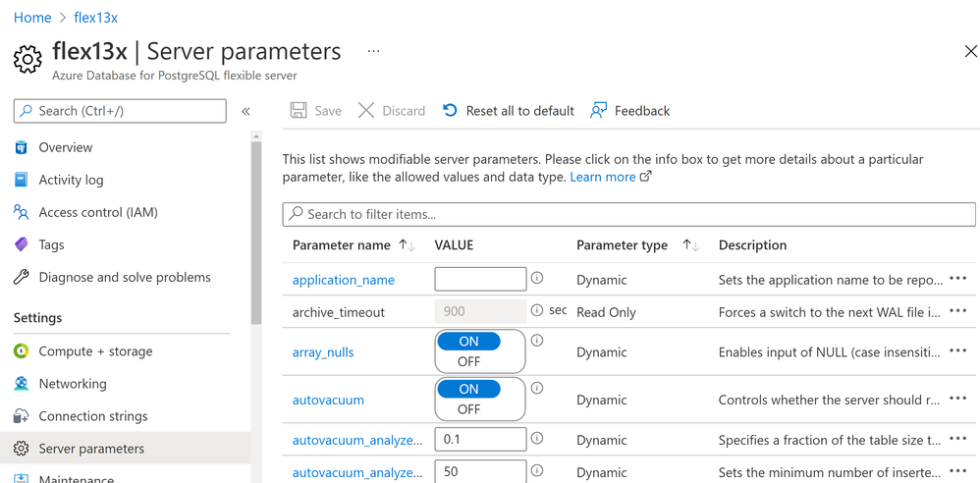Image resolution: width=980 pixels, height=483 pixels.
Task: Go to Home breadcrumb link
Action: point(32,18)
